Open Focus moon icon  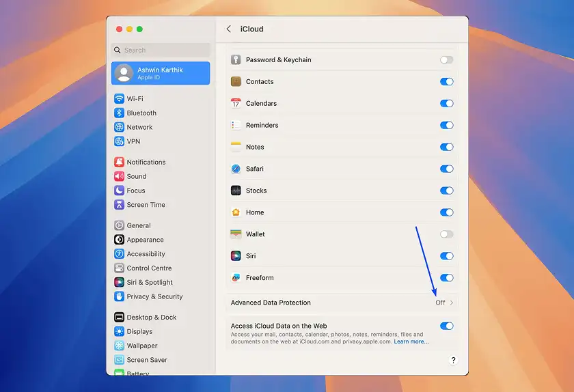pyautogui.click(x=119, y=191)
